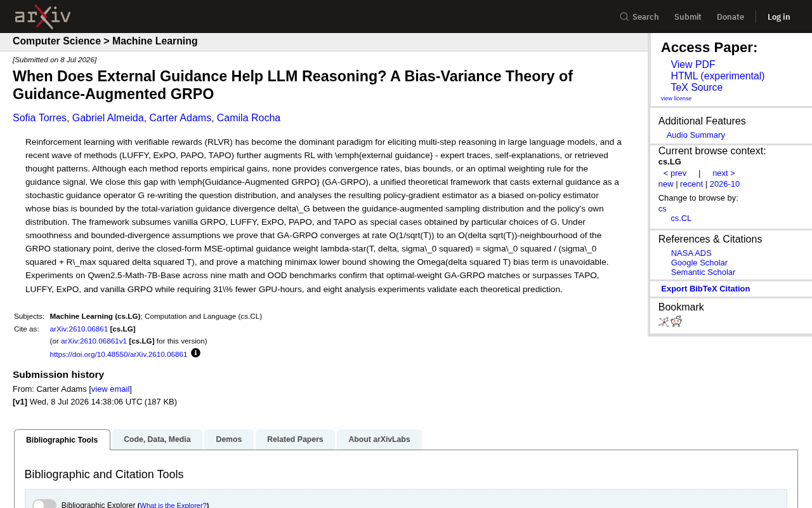Image resolution: width=812 pixels, height=508 pixels.
Task: Click the DOI info icon
Action: [x=195, y=353]
